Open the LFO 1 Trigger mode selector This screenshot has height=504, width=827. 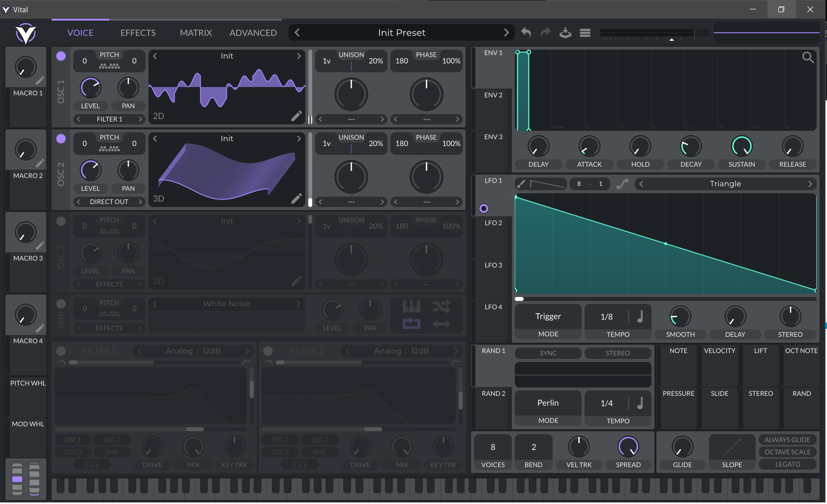pos(548,317)
